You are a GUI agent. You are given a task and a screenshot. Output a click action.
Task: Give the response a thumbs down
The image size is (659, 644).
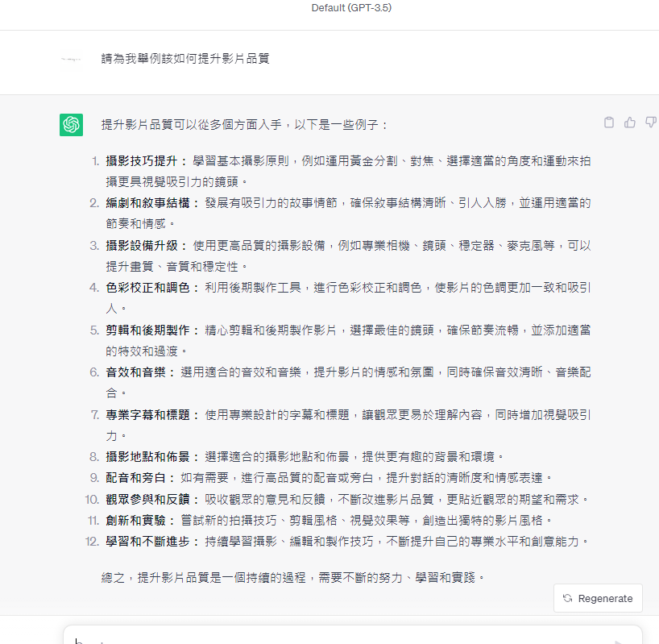[x=651, y=123]
